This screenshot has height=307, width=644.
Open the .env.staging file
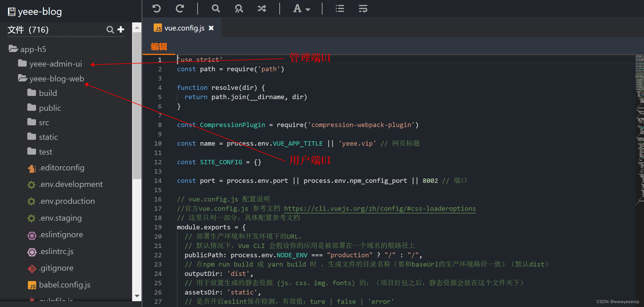pyautogui.click(x=54, y=218)
